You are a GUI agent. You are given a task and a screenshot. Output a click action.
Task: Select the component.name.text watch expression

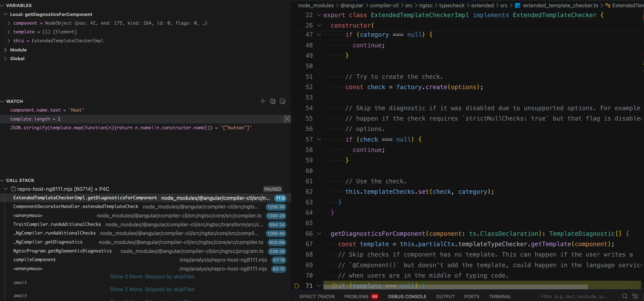point(145,110)
